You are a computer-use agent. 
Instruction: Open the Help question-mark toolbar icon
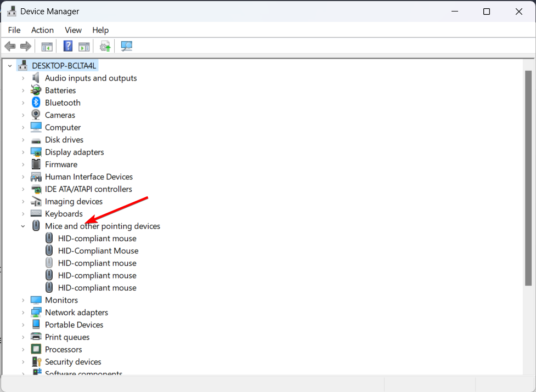tap(68, 46)
